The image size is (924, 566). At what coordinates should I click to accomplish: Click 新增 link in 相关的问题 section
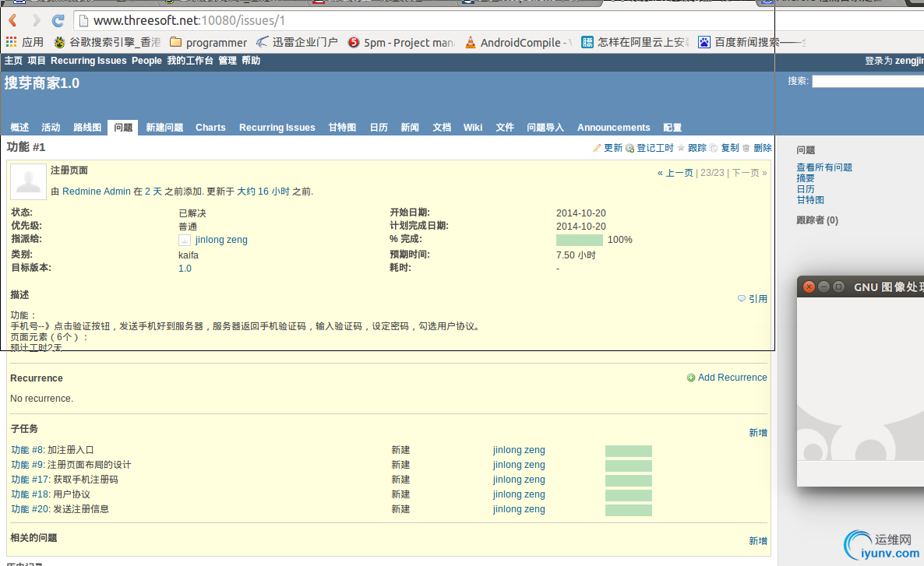pyautogui.click(x=758, y=541)
